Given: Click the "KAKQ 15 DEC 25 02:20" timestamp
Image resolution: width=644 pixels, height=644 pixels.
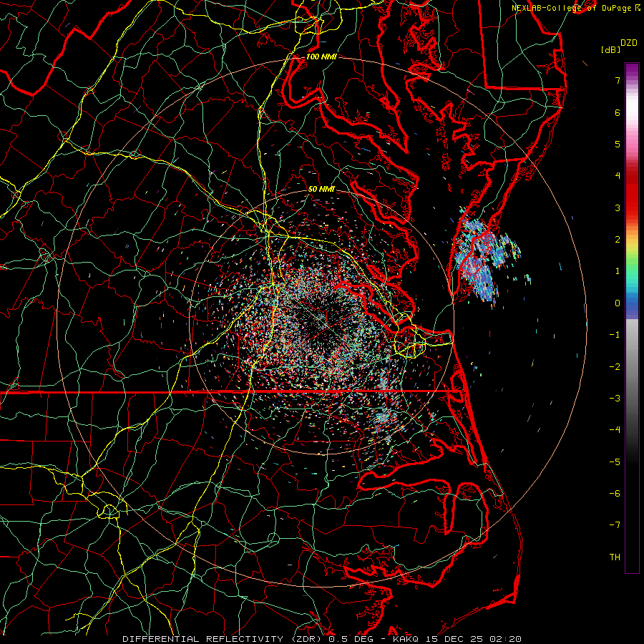Looking at the screenshot, I should click(457, 639).
